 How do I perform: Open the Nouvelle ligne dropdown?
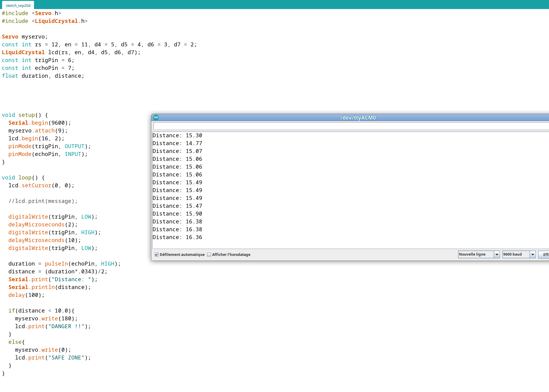pyautogui.click(x=479, y=254)
